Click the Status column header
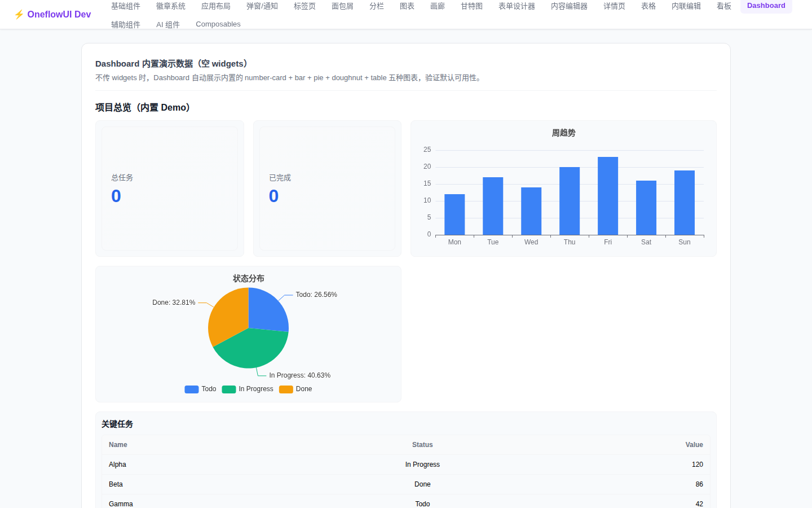 point(422,445)
